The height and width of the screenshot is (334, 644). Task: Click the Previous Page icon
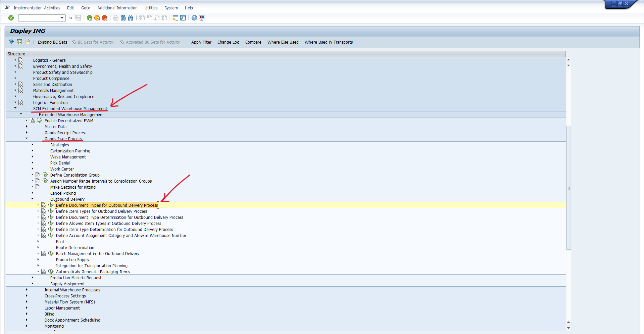pyautogui.click(x=149, y=18)
